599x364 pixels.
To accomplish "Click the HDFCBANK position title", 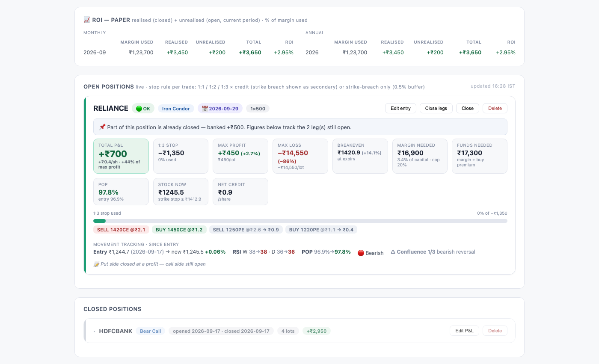I will (x=116, y=331).
